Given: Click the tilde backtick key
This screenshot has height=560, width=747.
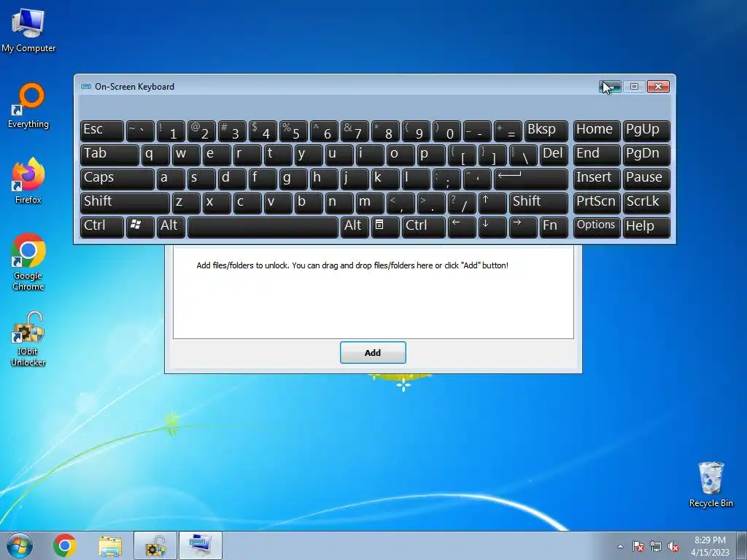Looking at the screenshot, I should point(140,131).
